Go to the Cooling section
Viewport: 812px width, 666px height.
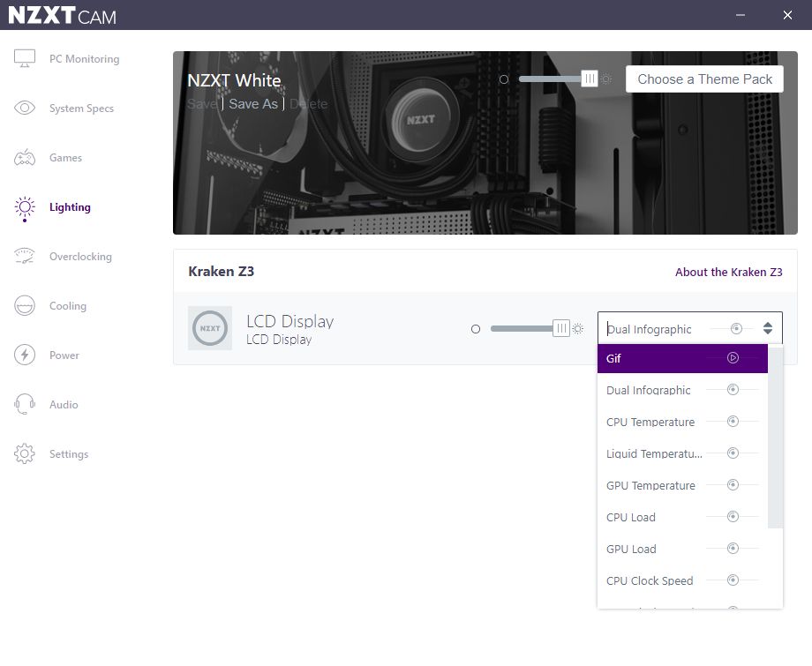tap(68, 306)
